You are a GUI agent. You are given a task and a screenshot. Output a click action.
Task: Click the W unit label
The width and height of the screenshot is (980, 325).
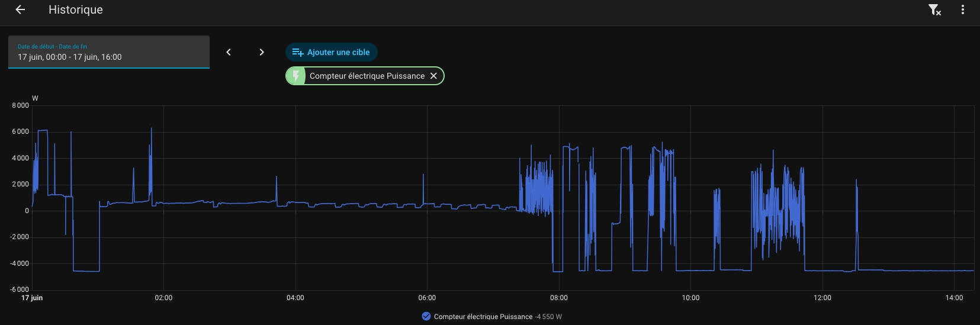click(35, 98)
